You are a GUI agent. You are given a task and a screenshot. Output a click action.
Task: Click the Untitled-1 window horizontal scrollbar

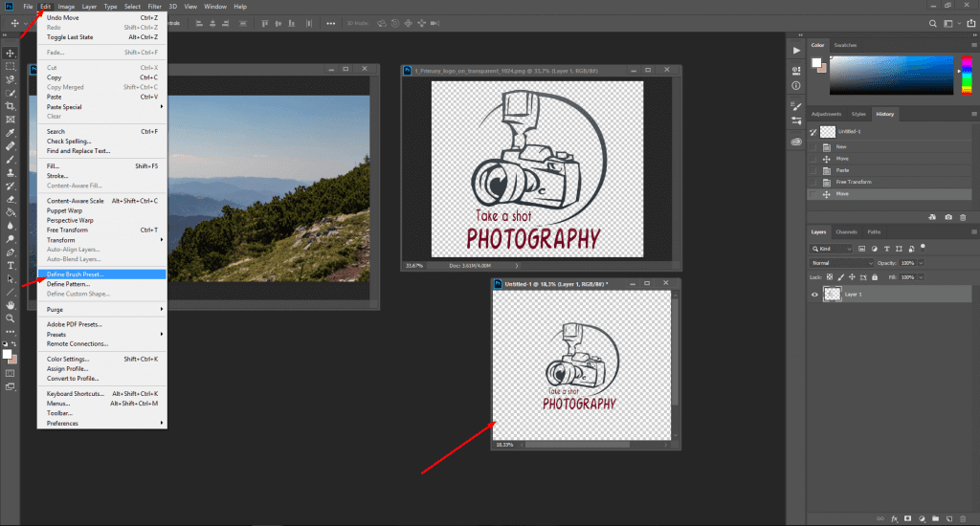pyautogui.click(x=577, y=445)
